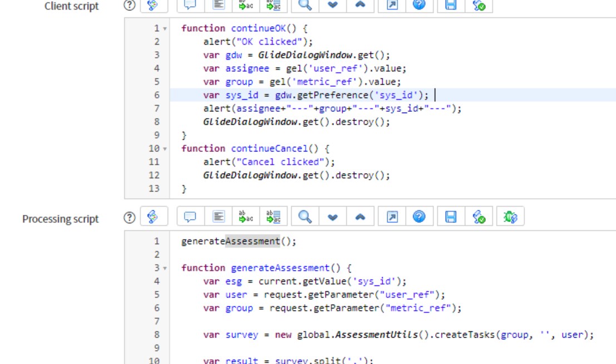Screen dimensions: 616x364
Task: Open search magnifier in Processing script toolbar
Action: click(x=305, y=217)
